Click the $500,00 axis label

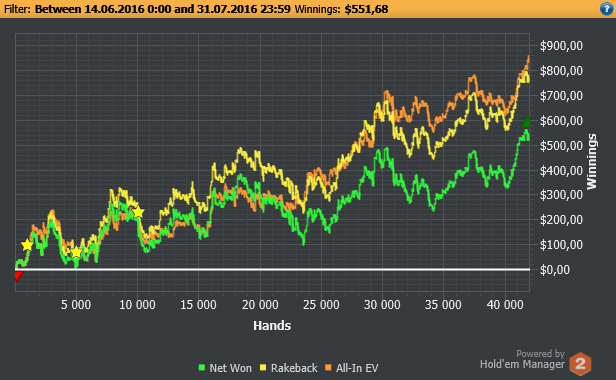click(561, 145)
